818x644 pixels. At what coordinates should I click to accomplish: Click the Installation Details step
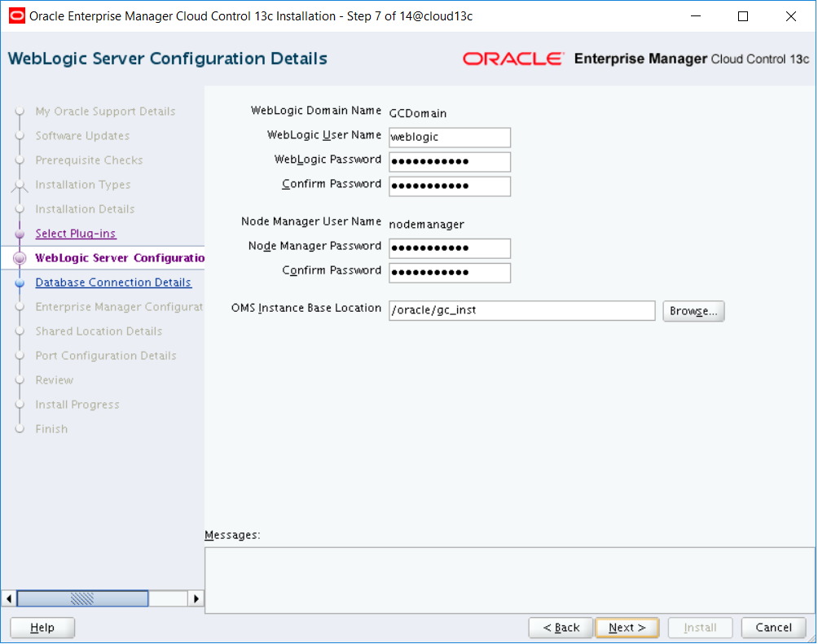tap(85, 209)
